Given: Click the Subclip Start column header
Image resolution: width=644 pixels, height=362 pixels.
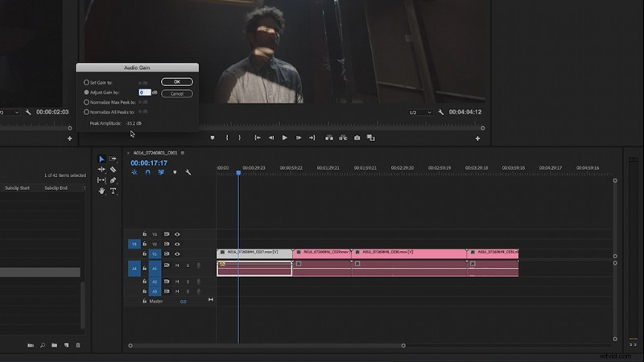Looking at the screenshot, I should point(17,188).
